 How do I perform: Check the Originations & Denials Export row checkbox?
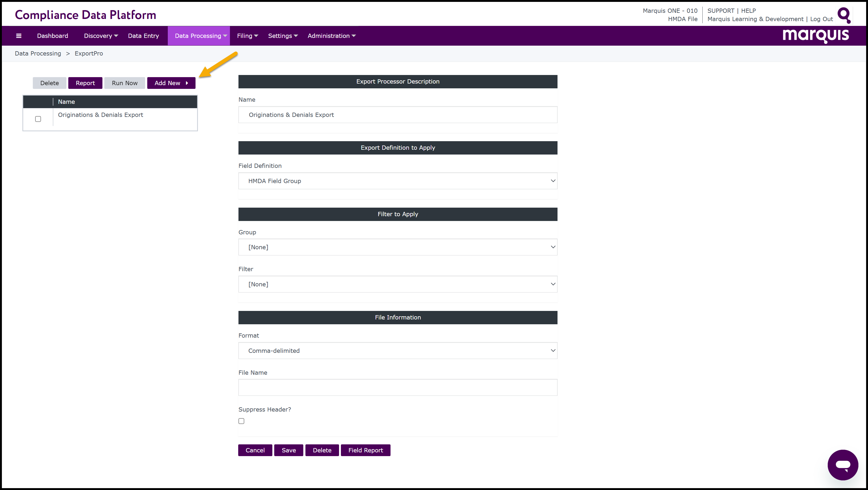coord(38,119)
